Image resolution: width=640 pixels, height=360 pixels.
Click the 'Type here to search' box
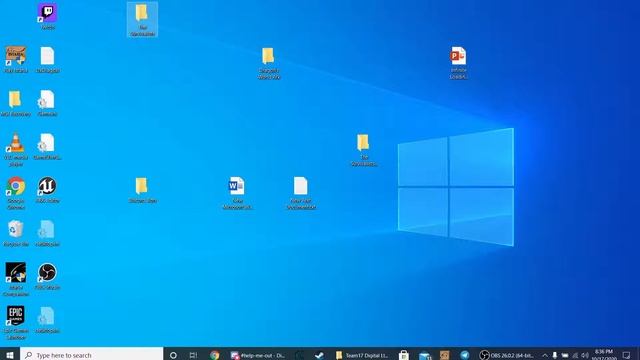click(91, 354)
